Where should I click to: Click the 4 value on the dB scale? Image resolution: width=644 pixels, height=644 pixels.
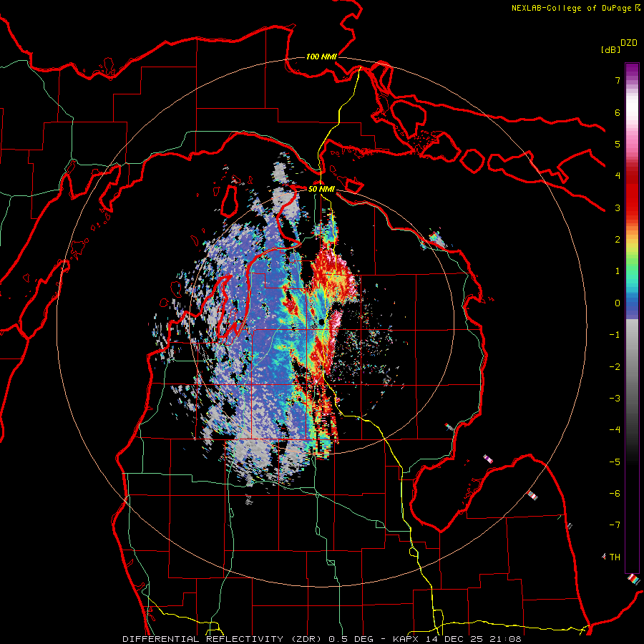pyautogui.click(x=618, y=176)
